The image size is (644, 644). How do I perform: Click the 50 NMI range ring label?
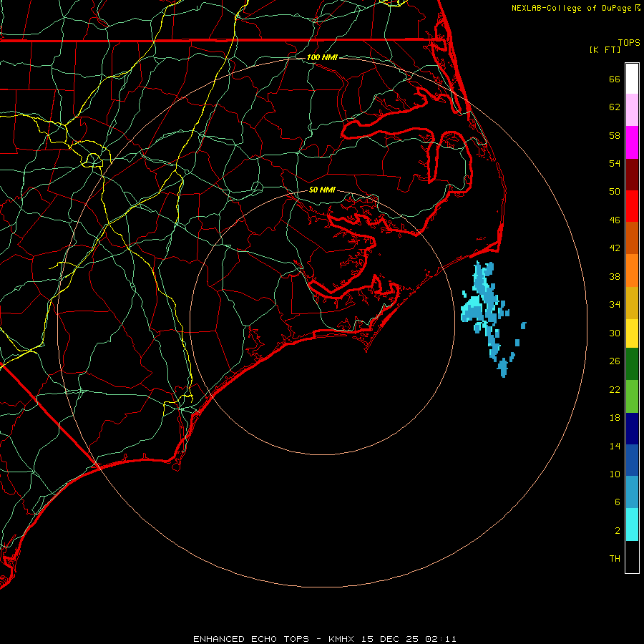click(322, 190)
